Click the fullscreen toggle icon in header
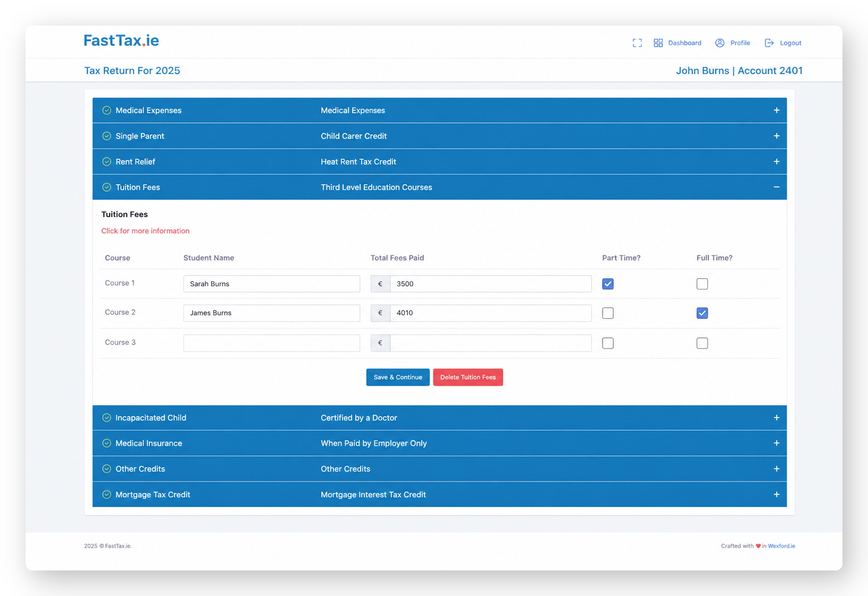 click(637, 43)
